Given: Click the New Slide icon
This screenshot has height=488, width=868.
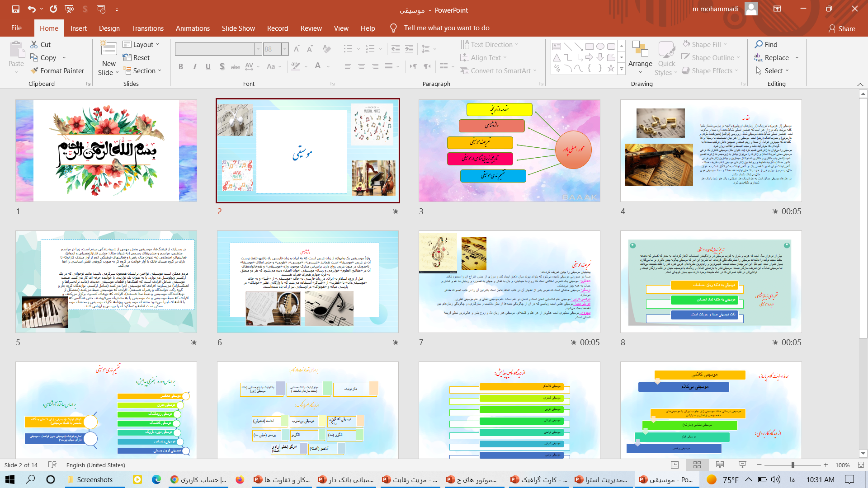Looking at the screenshot, I should 108,49.
